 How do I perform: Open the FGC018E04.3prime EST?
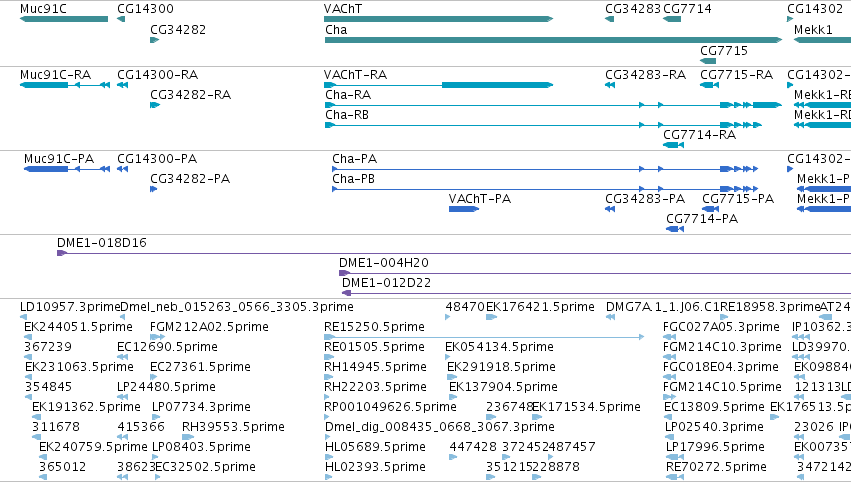pyautogui.click(x=669, y=377)
